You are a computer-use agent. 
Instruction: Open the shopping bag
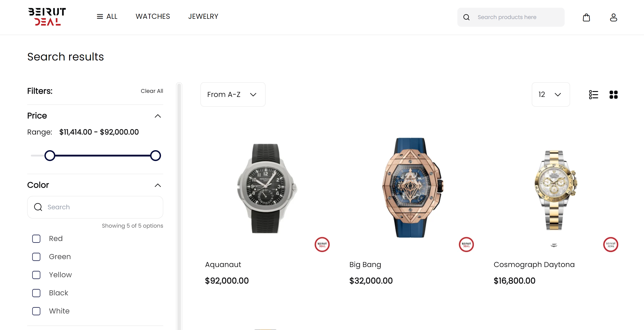(x=586, y=17)
